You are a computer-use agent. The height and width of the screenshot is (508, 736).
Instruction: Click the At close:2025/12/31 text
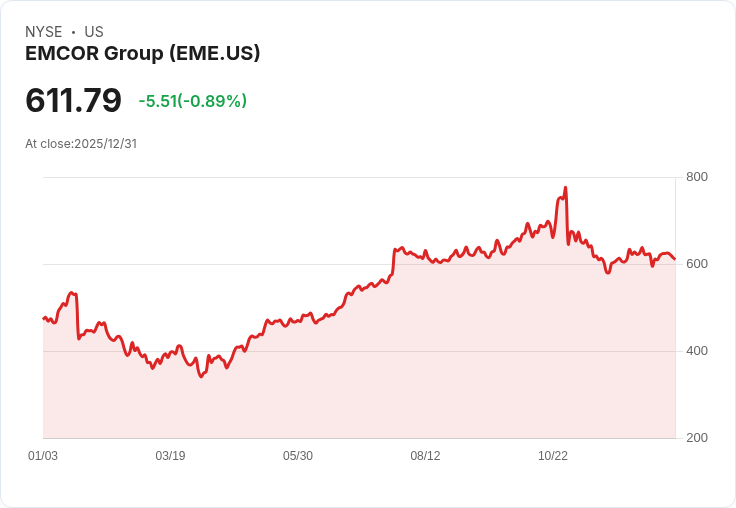tap(81, 144)
